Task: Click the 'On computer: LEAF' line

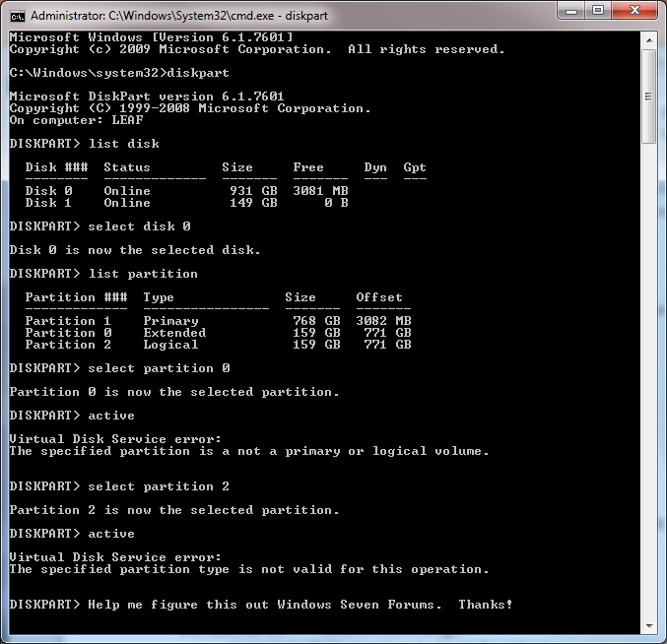Action: 77,120
